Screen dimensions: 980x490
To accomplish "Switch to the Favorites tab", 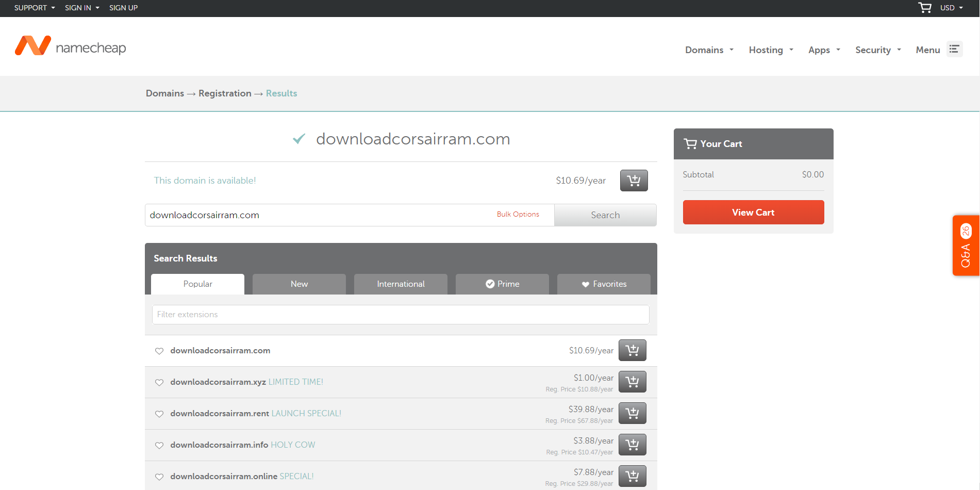I will click(604, 284).
